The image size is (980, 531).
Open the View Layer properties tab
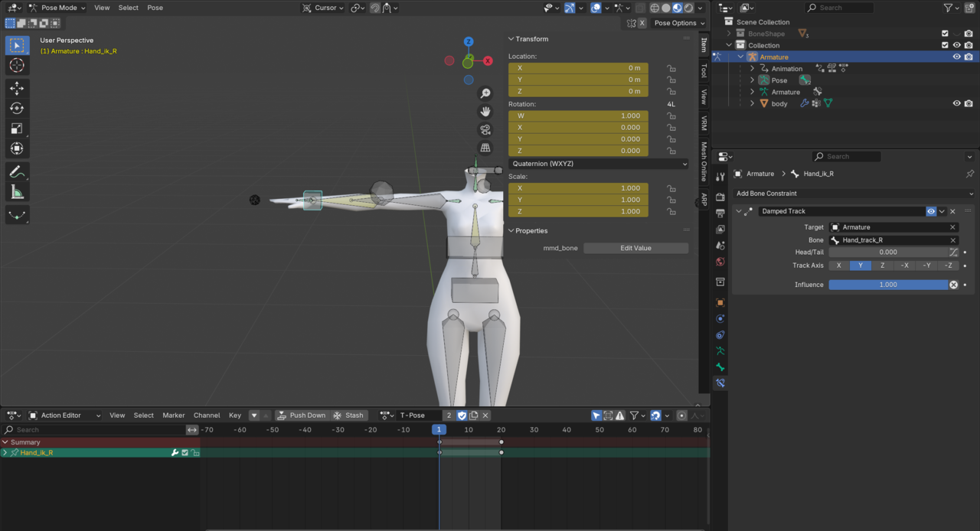[x=720, y=230]
